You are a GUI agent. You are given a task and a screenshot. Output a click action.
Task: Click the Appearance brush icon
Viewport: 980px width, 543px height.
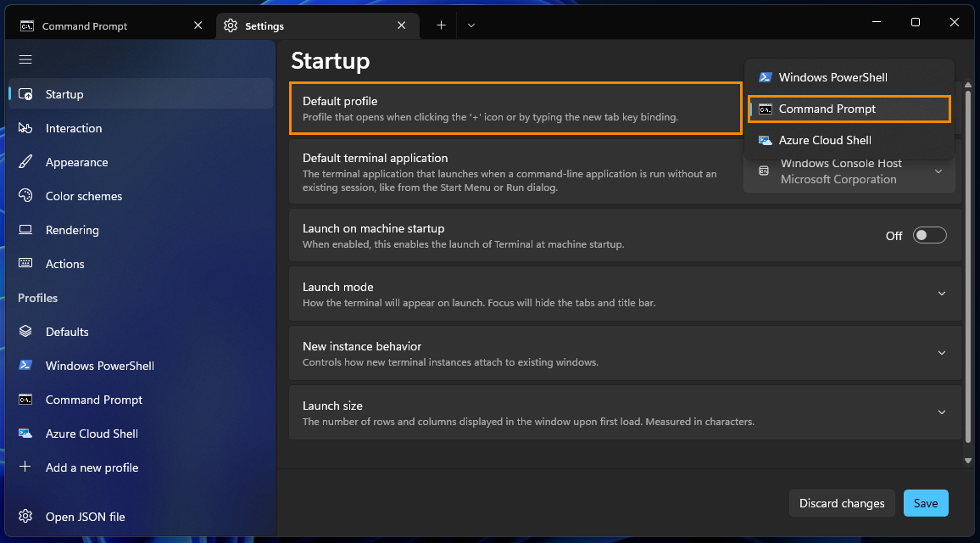tap(25, 162)
